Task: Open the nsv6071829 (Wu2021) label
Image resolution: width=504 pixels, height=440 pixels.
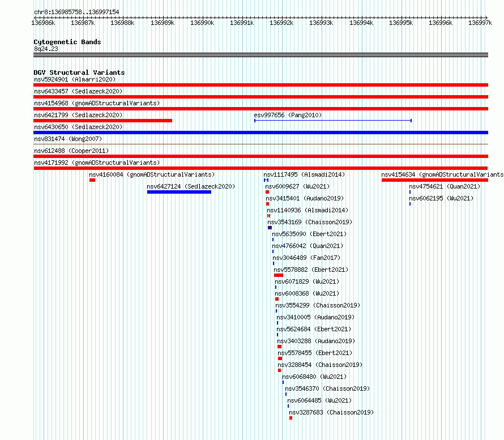Action: (x=307, y=281)
